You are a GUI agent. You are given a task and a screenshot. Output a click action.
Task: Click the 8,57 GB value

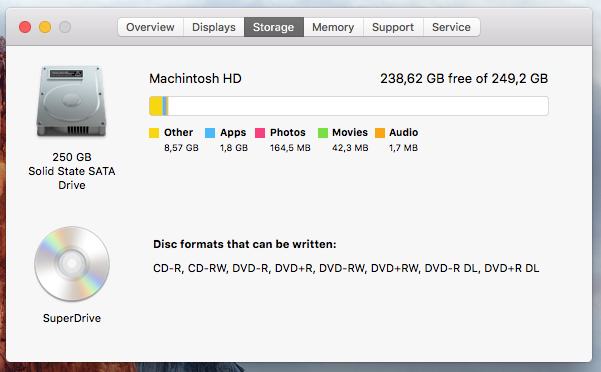tap(181, 148)
